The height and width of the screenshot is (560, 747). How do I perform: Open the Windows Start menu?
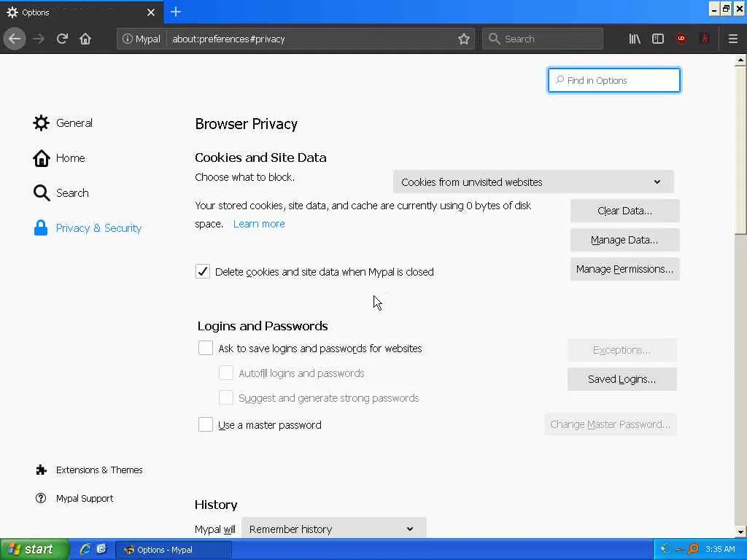(x=34, y=549)
